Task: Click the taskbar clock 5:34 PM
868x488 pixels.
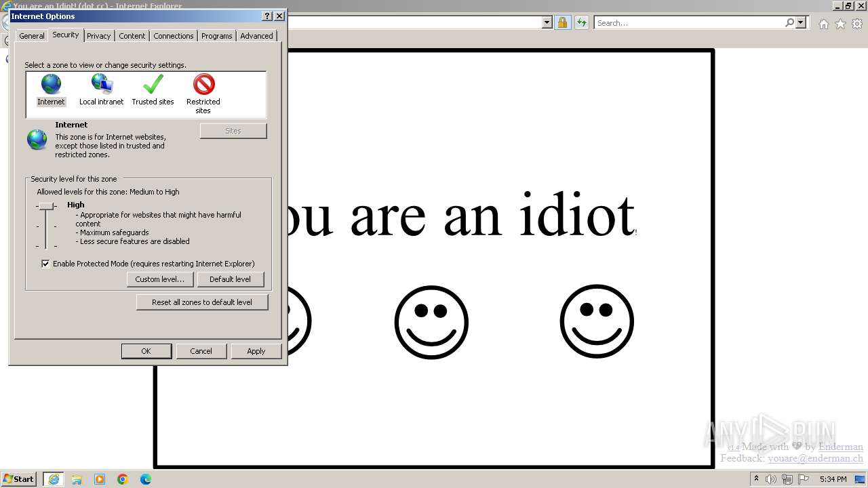Action: 833,479
